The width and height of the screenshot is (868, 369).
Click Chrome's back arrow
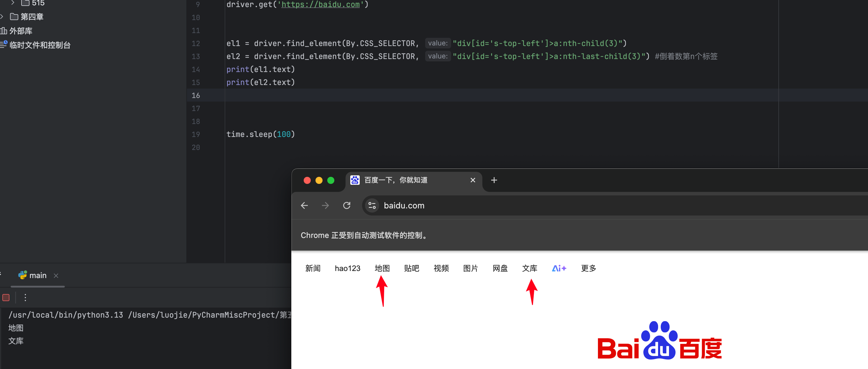[x=304, y=205]
